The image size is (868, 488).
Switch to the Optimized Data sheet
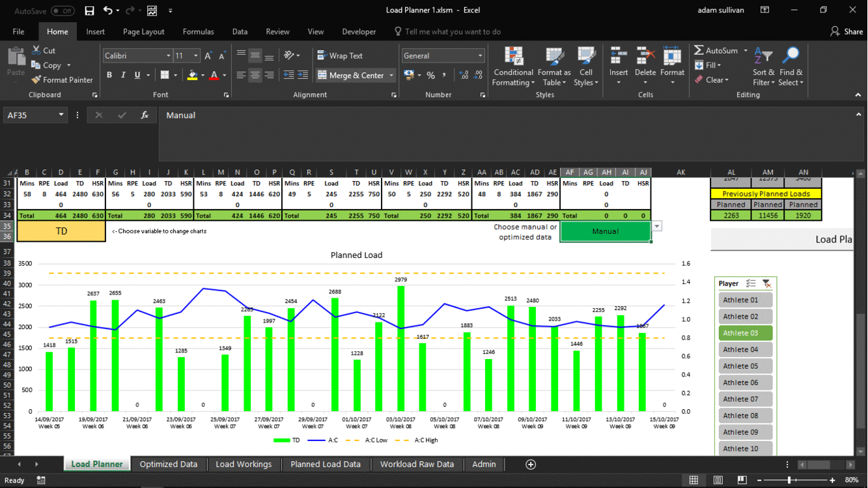click(168, 464)
